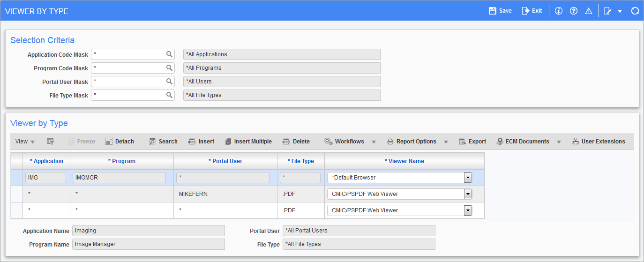This screenshot has width=644, height=262.
Task: Expand the Report Options dropdown arrow
Action: click(x=446, y=142)
